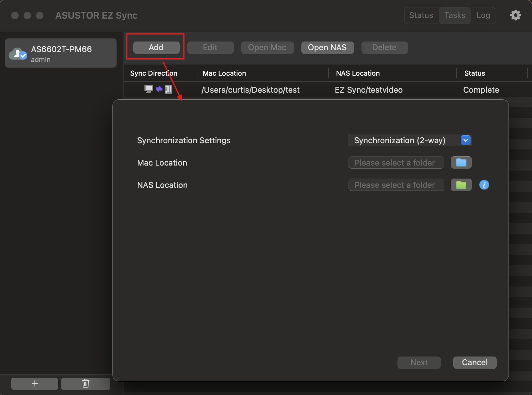Open the Synchronization (2-way) dropdown
Screen dimensions: 532x395
[410, 140]
